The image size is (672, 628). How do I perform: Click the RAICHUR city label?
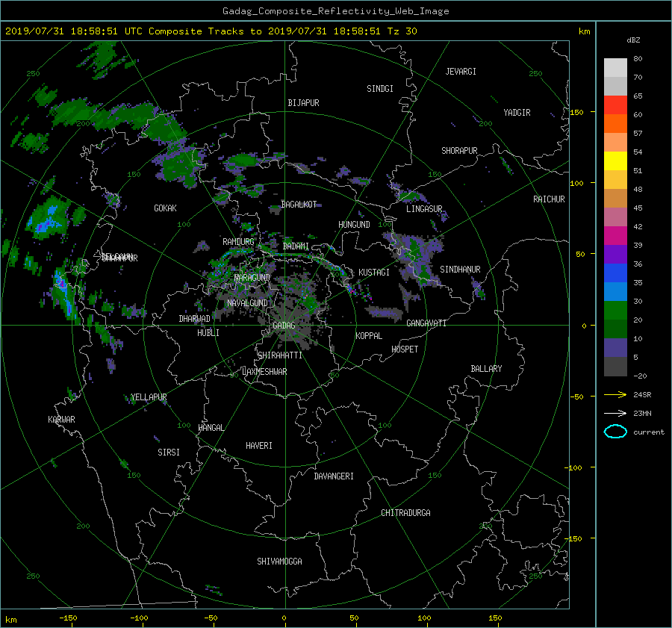[x=549, y=199]
